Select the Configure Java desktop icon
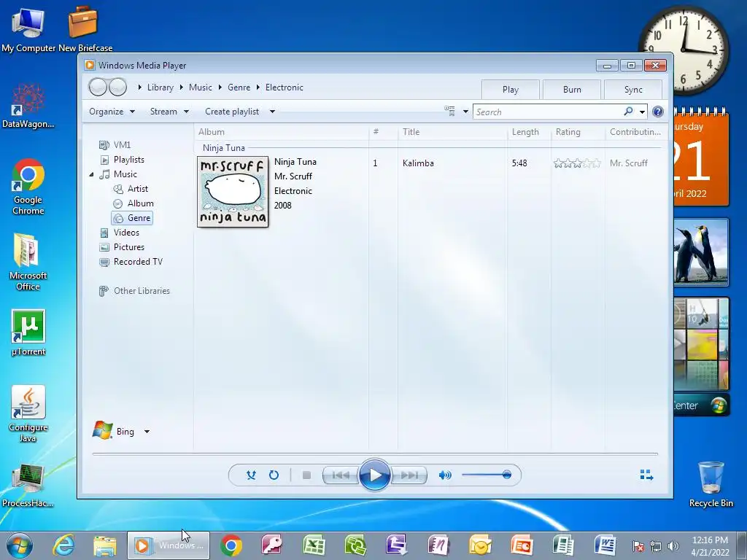 coord(28,414)
